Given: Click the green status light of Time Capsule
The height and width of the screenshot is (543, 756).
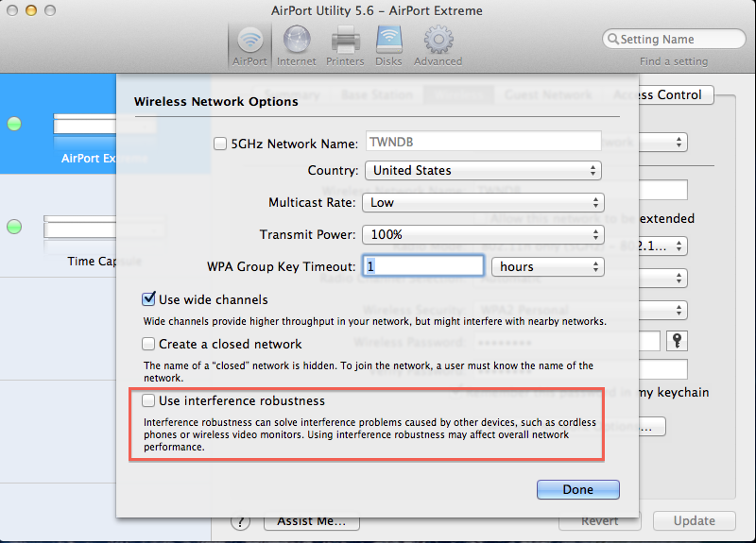Looking at the screenshot, I should (x=14, y=227).
